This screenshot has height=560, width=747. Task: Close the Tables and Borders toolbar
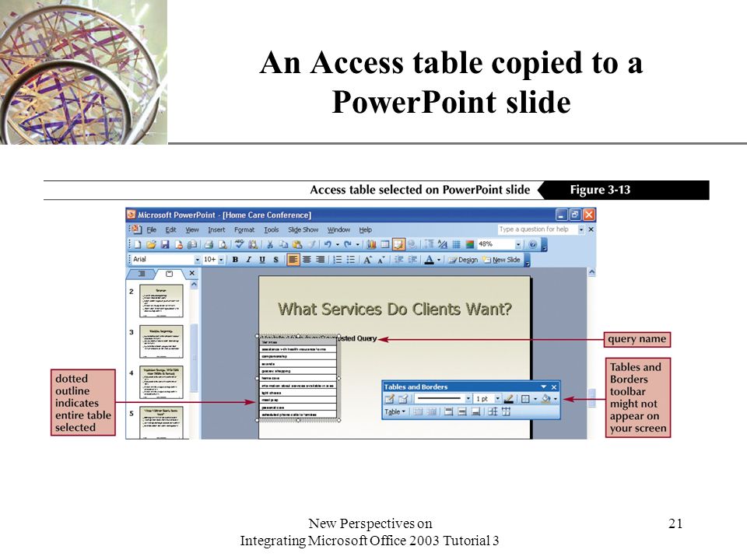coord(553,387)
